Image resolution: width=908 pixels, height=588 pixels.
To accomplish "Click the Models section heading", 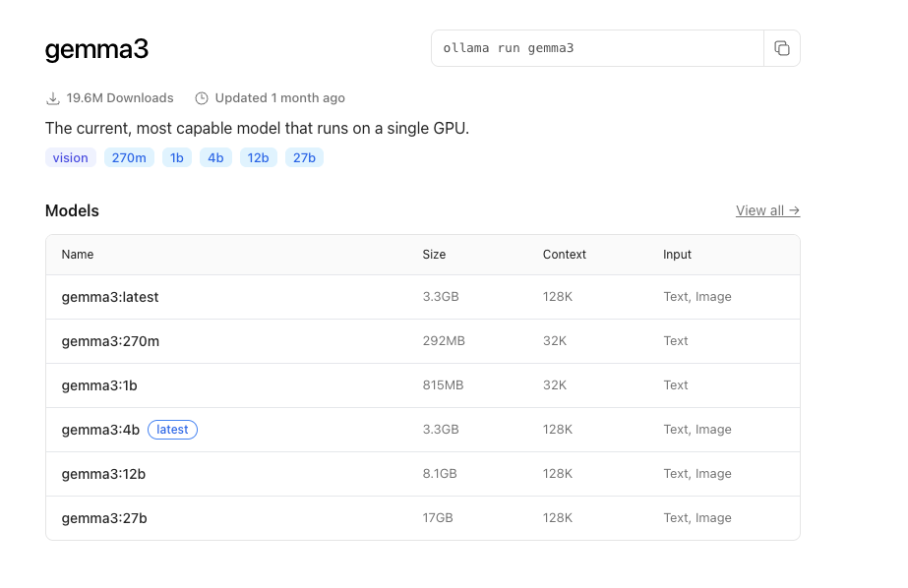I will click(72, 210).
